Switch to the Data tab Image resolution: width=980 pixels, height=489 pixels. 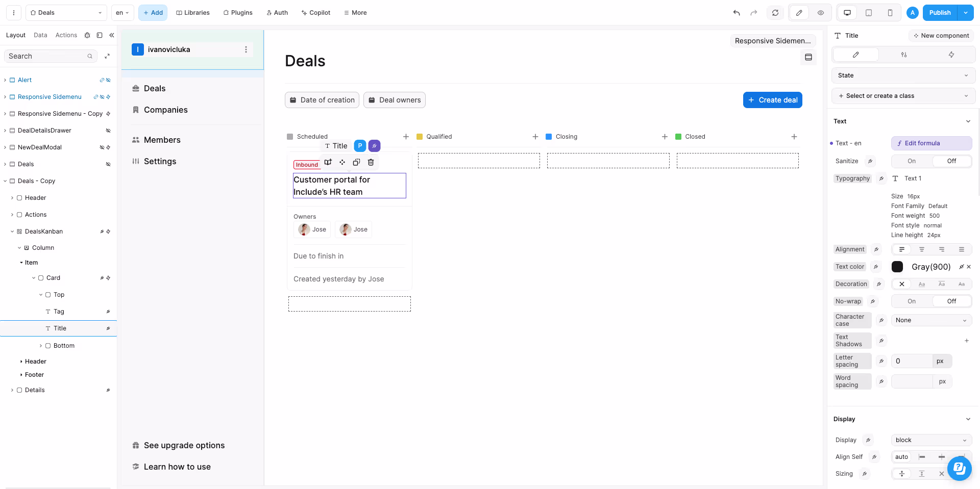point(40,35)
